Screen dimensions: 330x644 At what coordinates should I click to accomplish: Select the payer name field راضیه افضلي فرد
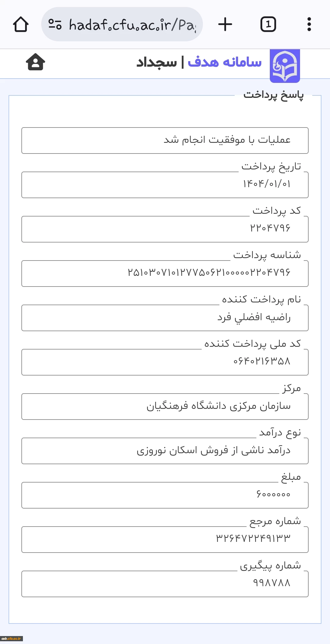click(x=165, y=318)
